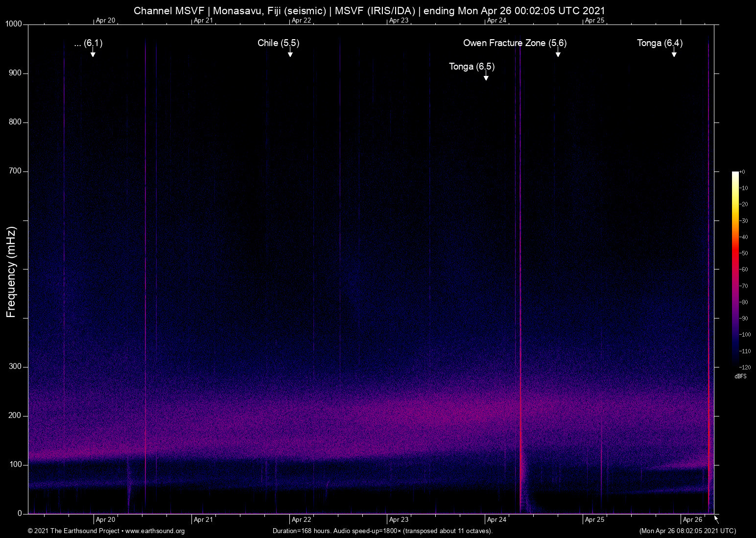Select the Apr 23 label on the bottom axis
Image resolution: width=756 pixels, height=538 pixels.
[x=399, y=519]
